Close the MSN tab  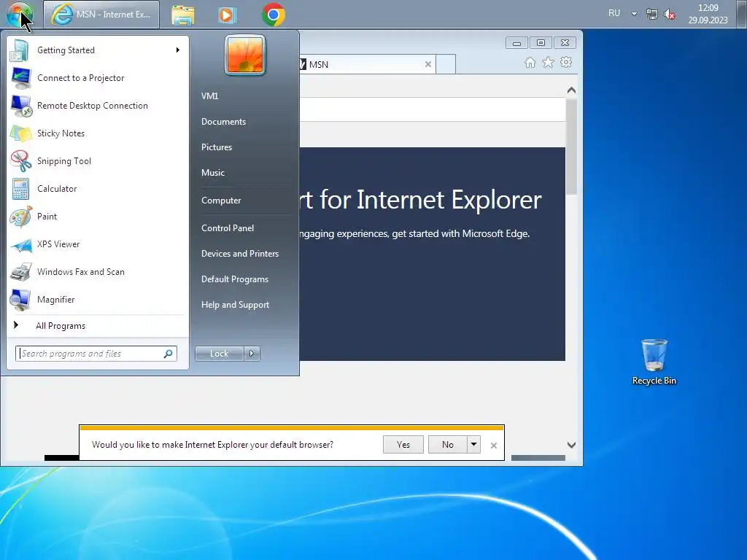click(427, 64)
